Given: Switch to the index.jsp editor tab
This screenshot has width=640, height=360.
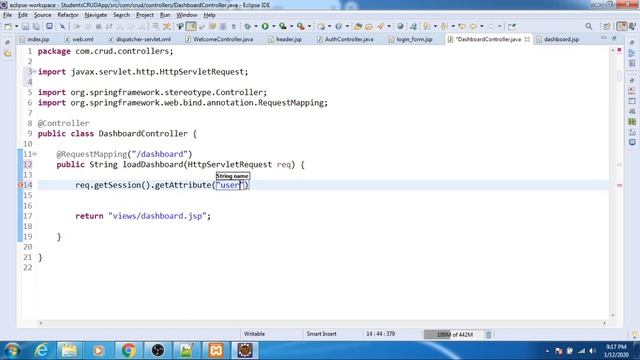Looking at the screenshot, I should pyautogui.click(x=35, y=39).
